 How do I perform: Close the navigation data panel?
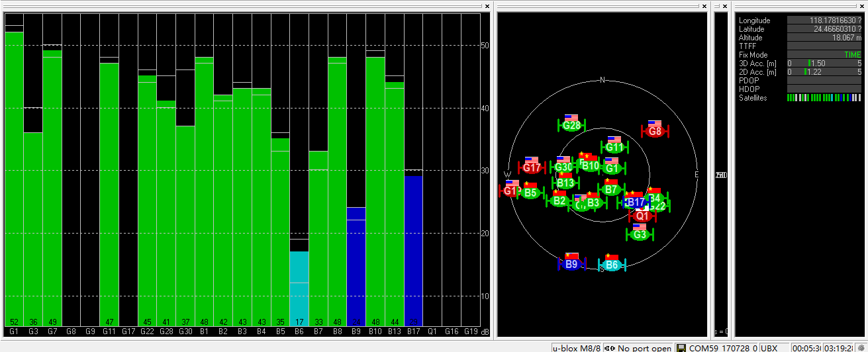tap(862, 6)
